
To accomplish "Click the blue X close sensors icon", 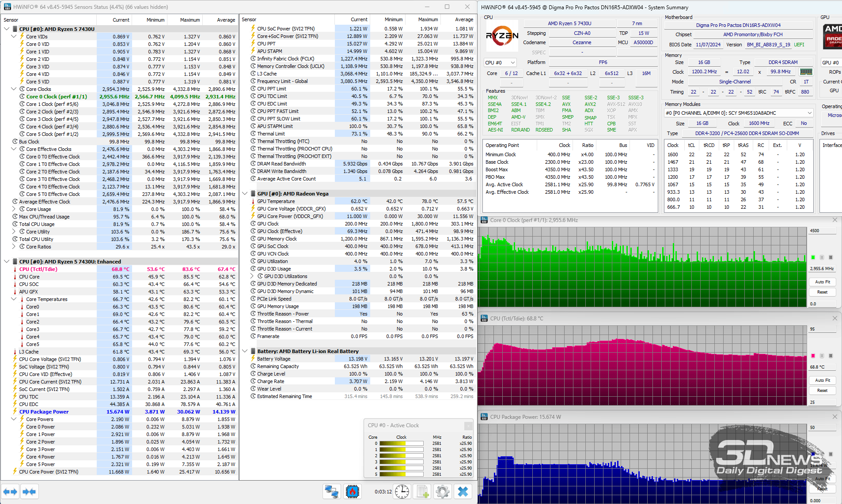I will pyautogui.click(x=463, y=491).
